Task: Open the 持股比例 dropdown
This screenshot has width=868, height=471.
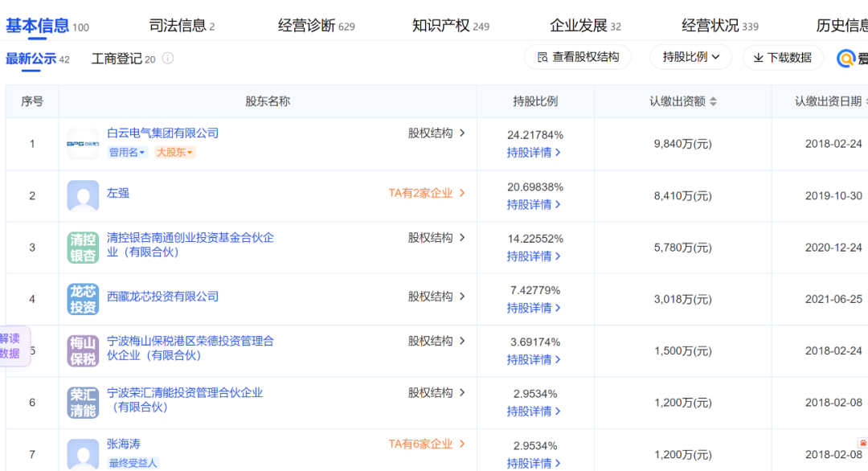Action: (690, 57)
